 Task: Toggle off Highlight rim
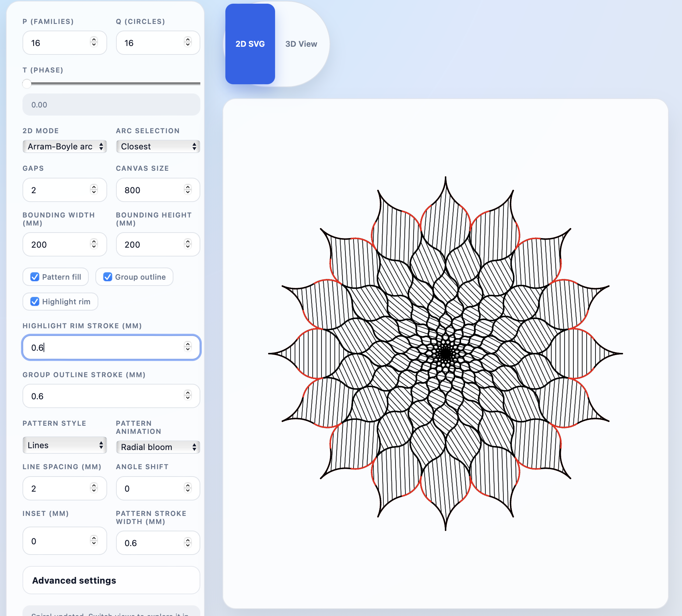[x=35, y=301]
